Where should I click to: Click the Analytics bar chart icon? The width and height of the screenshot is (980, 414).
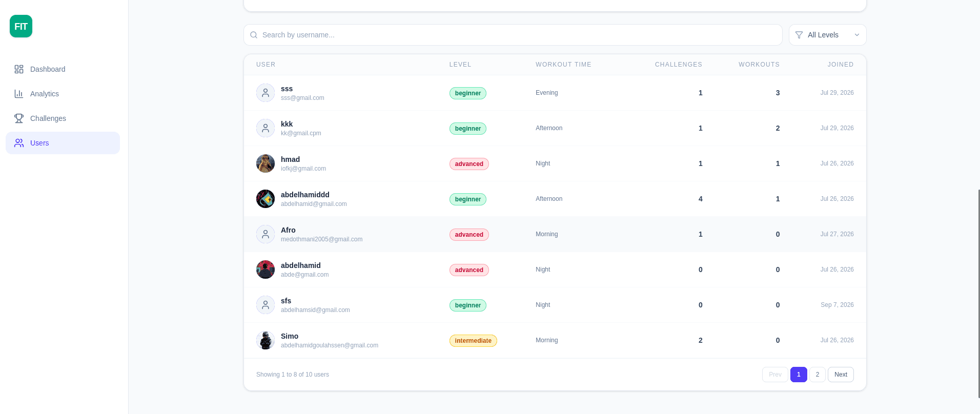(19, 94)
